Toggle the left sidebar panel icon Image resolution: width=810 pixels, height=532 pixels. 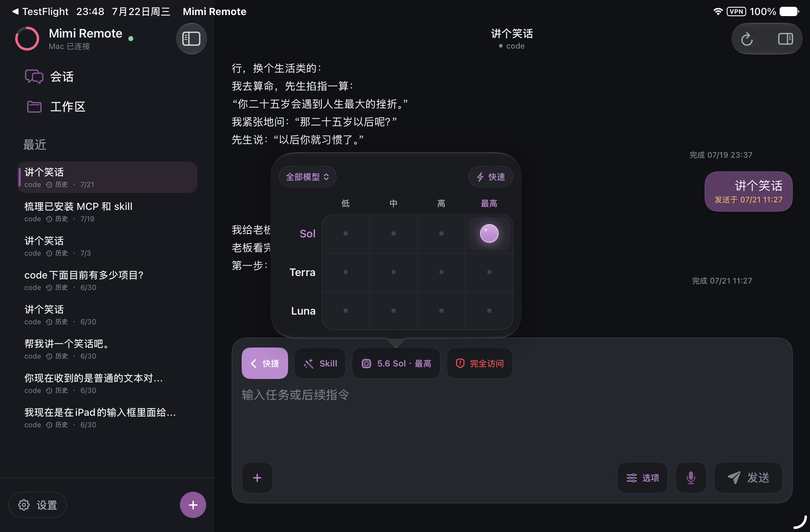point(191,39)
